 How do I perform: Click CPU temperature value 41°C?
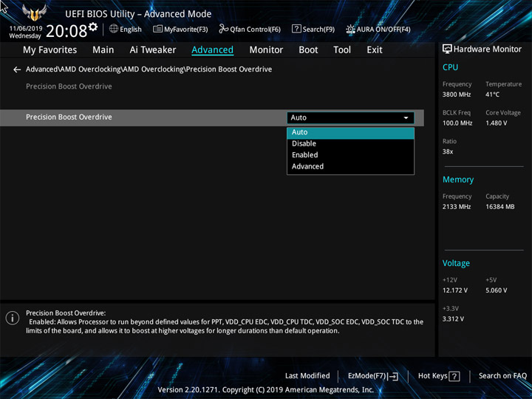click(492, 95)
